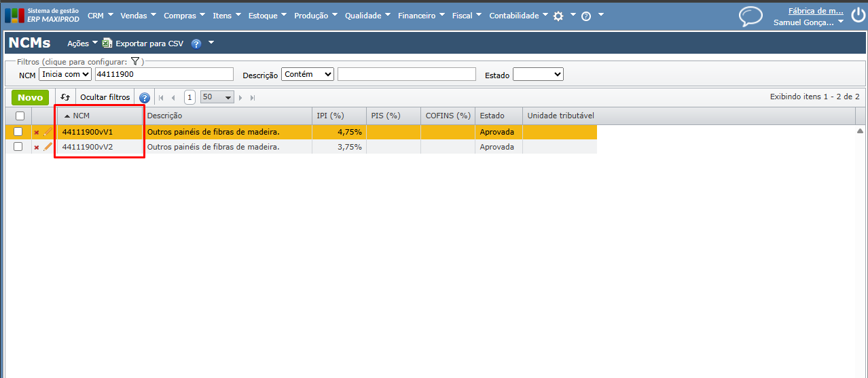Click the filter funnel configuration icon
868x378 pixels.
click(135, 62)
